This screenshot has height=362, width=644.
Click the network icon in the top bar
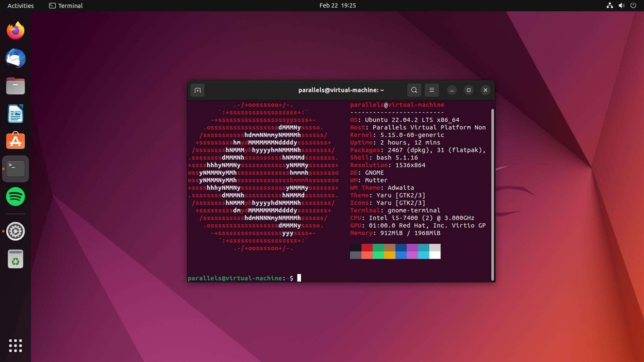point(609,5)
